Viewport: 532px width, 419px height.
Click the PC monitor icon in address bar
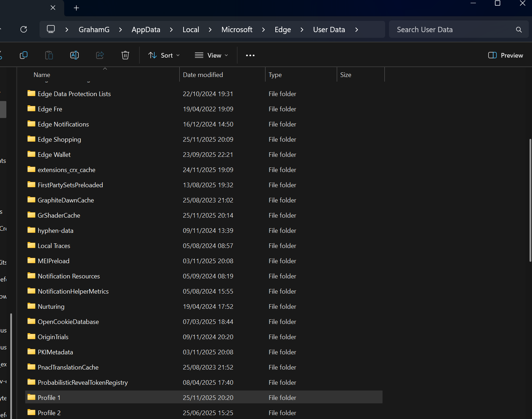point(51,29)
